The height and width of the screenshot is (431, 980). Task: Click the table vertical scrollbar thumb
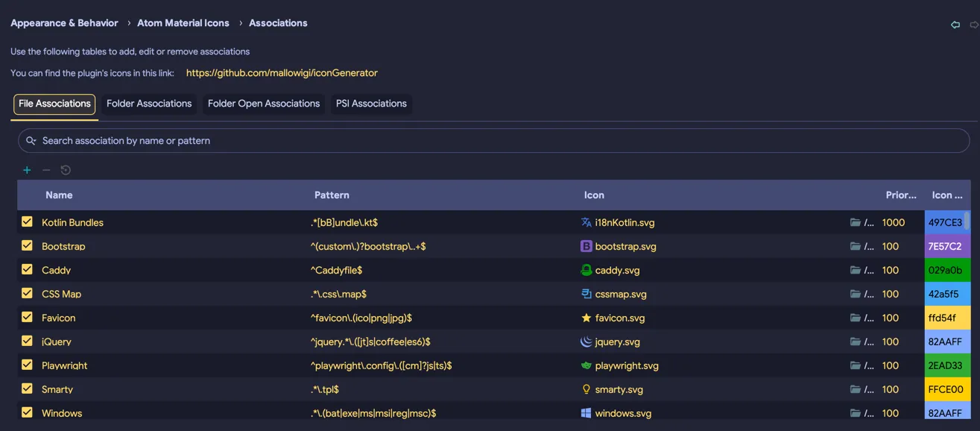pos(967,221)
